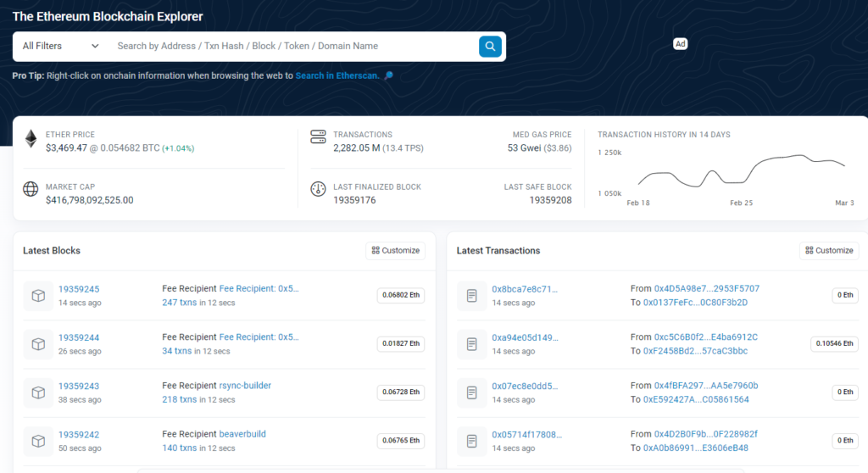868x473 pixels.
Task: Open the beaverbuild fee recipient
Action: click(x=242, y=434)
